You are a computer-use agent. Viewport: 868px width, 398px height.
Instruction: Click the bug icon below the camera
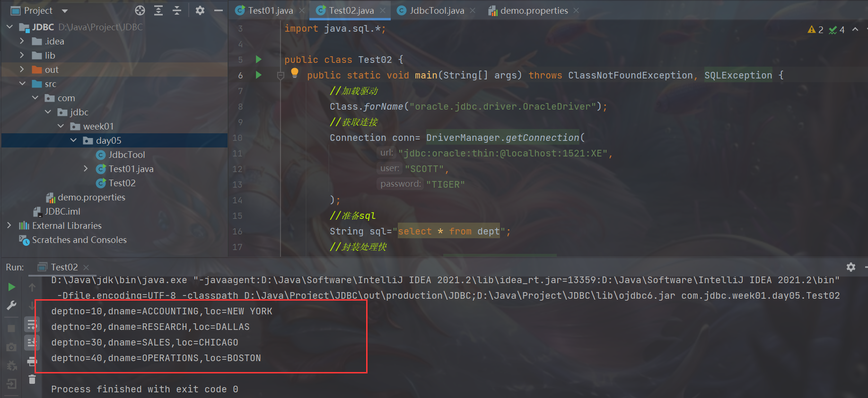[12, 365]
